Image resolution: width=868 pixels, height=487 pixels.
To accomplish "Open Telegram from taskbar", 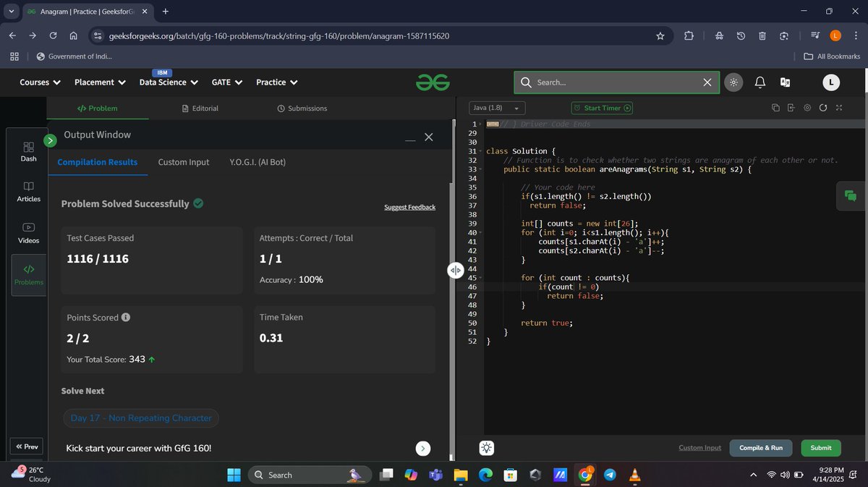I will [x=610, y=475].
